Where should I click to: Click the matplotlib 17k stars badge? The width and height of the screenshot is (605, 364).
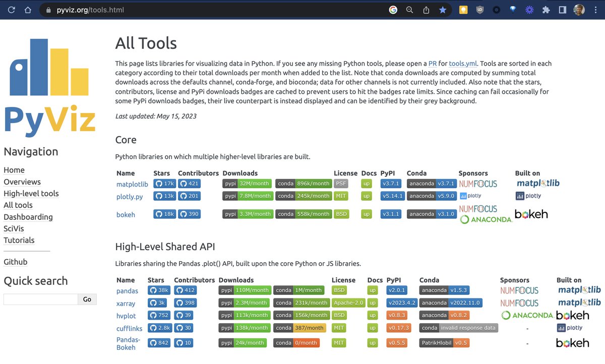(x=165, y=184)
